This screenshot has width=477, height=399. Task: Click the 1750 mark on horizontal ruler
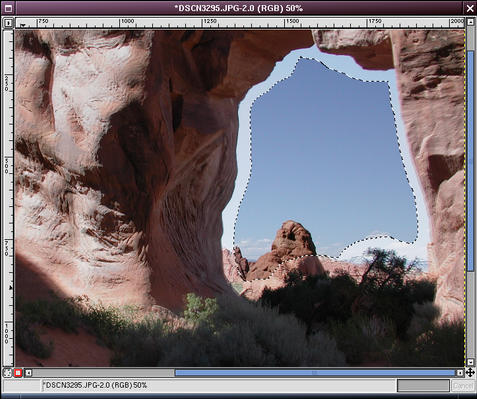point(375,21)
